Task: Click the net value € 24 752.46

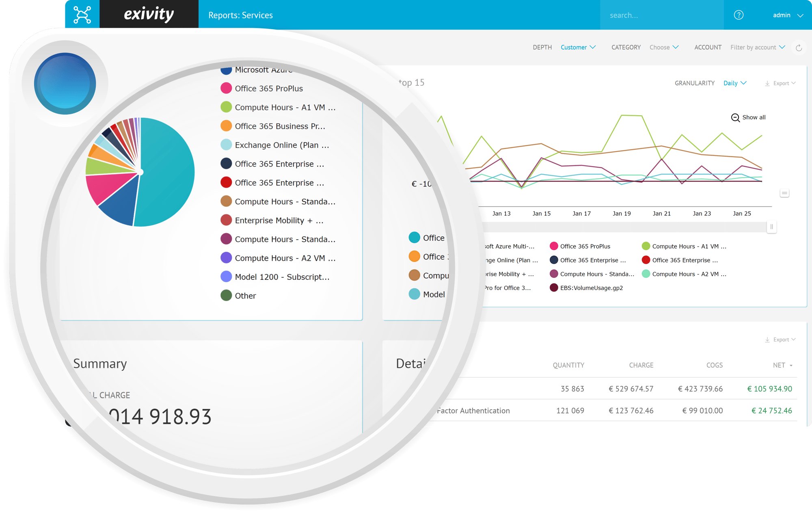Action: pyautogui.click(x=771, y=411)
